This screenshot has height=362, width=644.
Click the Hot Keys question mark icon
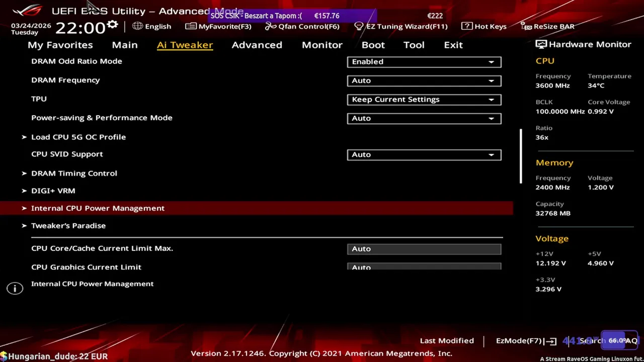(x=466, y=26)
